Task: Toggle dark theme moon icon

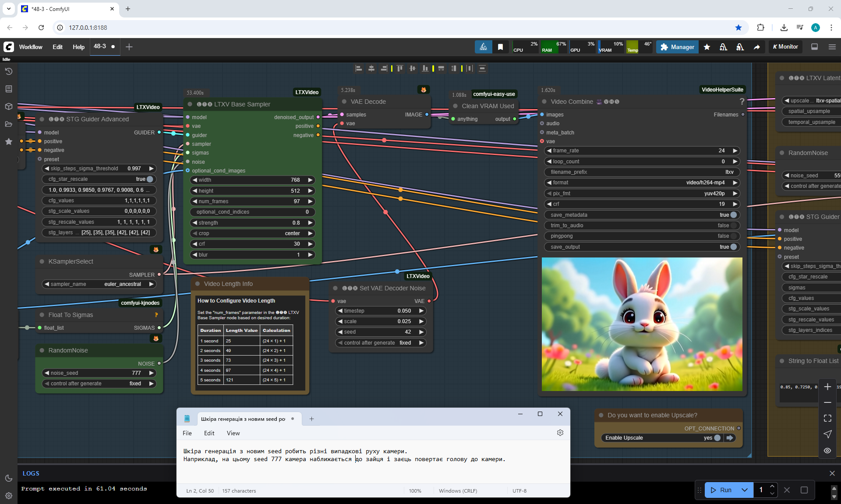Action: pos(8,478)
